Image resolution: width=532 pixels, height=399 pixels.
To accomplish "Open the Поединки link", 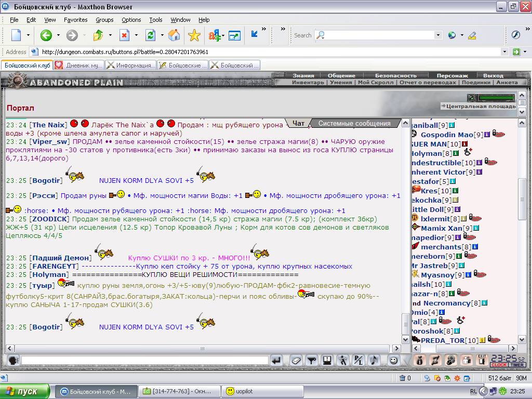I will pos(476,82).
